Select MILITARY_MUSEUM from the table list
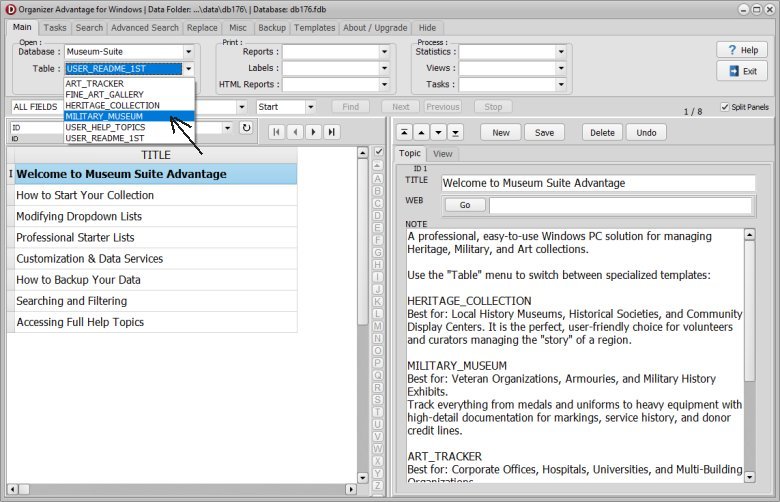Screen dimensions: 780x502 click(103, 116)
